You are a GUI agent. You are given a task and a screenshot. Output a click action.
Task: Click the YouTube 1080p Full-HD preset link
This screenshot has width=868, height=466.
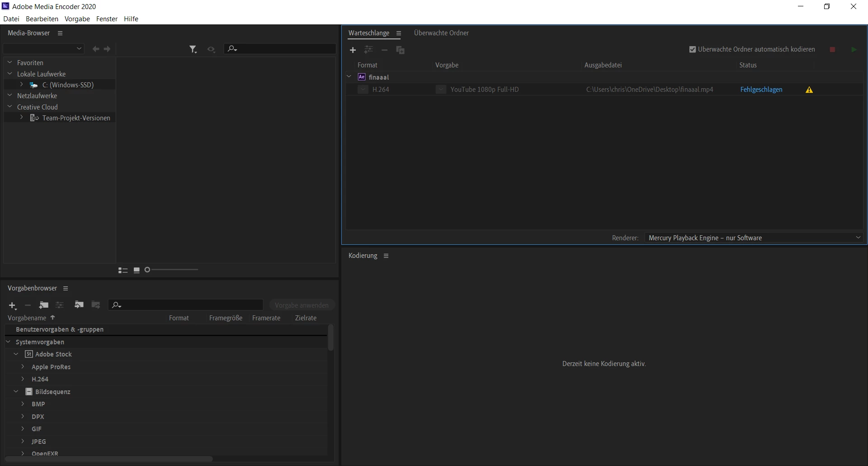pyautogui.click(x=485, y=90)
